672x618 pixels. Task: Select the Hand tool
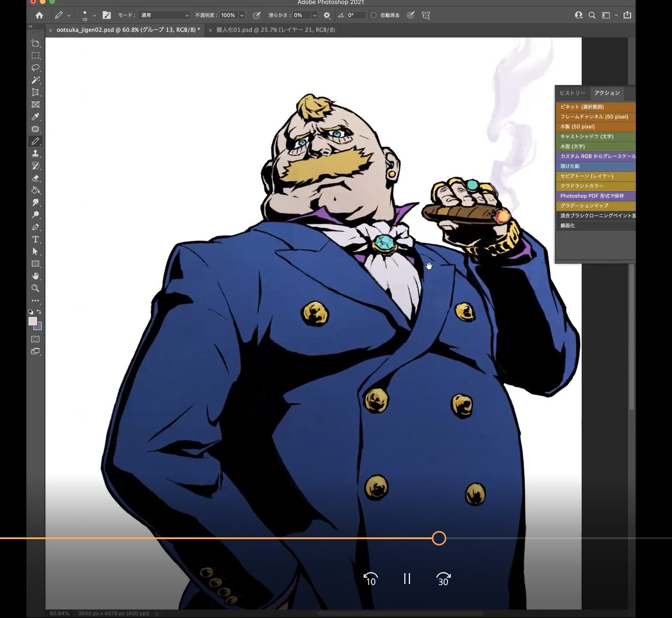coord(36,276)
